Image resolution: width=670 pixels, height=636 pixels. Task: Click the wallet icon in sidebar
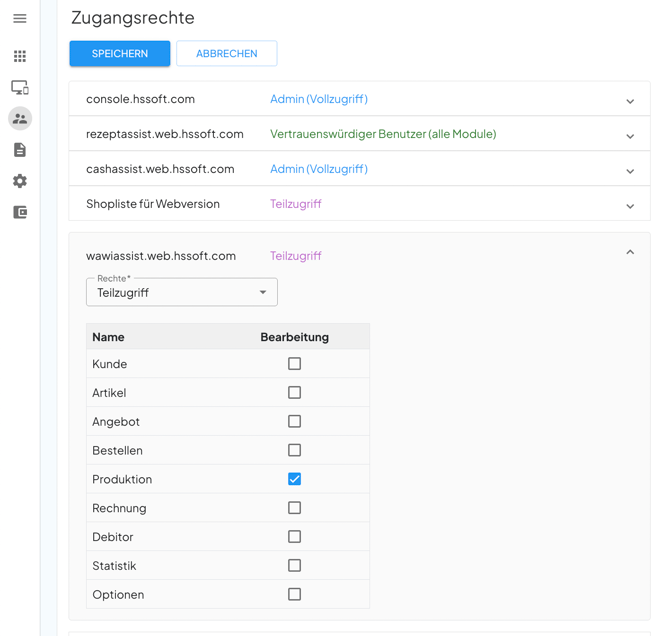20,212
